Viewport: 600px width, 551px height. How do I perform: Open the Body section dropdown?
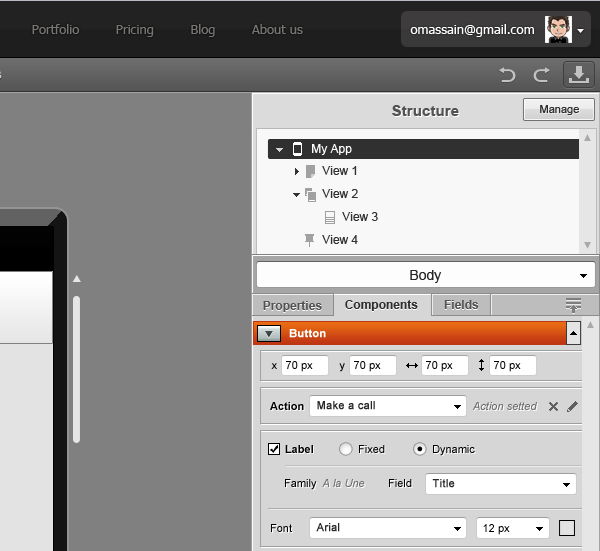426,275
